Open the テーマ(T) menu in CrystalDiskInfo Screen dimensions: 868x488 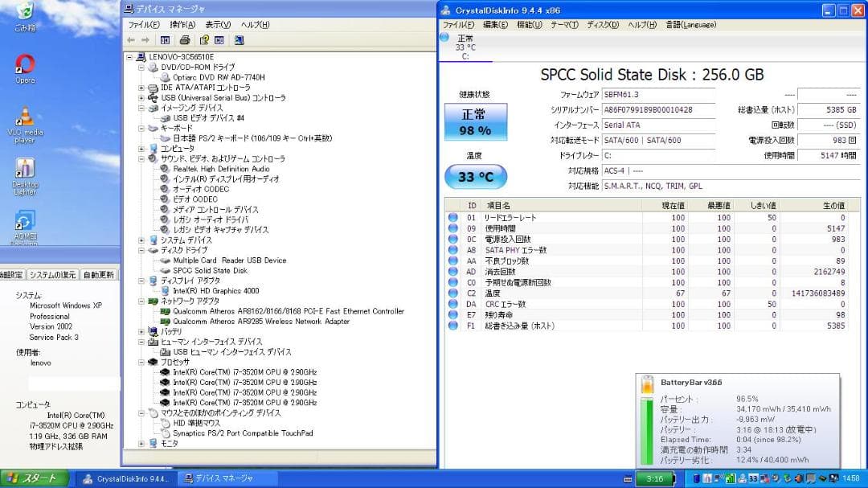564,25
